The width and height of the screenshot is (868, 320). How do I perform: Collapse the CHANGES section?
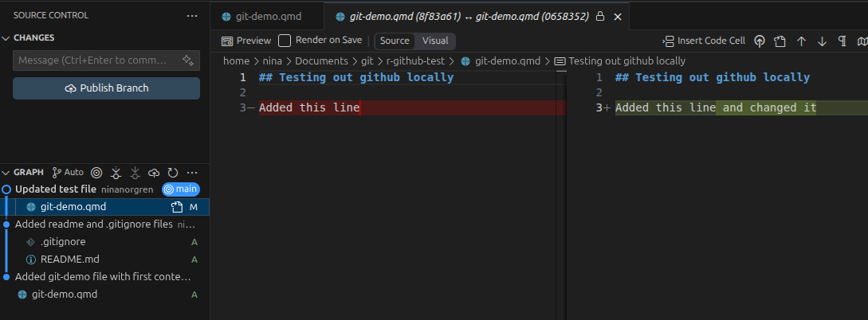pos(6,37)
